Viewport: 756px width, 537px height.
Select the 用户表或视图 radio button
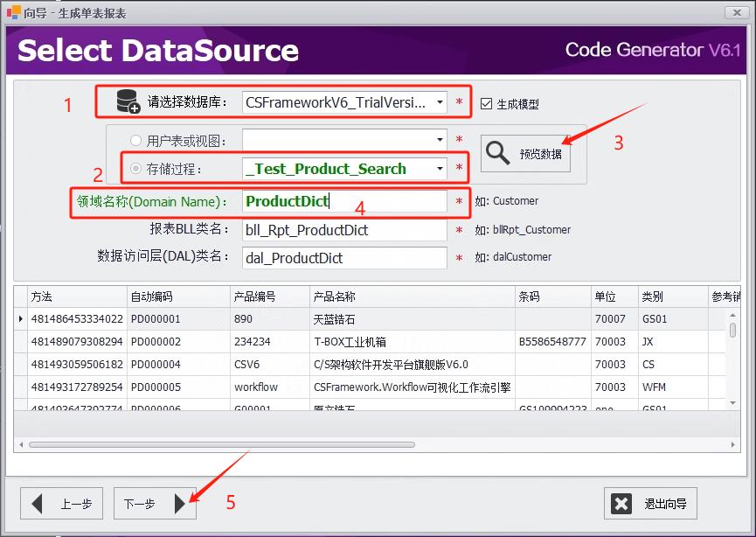tap(138, 140)
